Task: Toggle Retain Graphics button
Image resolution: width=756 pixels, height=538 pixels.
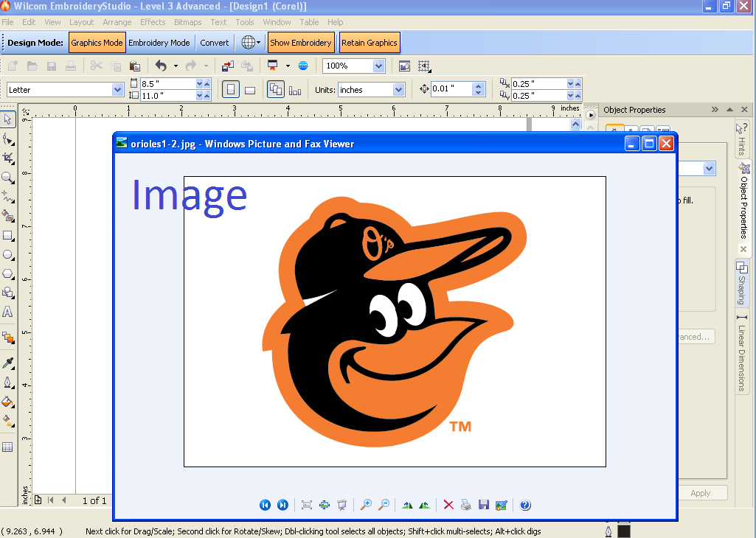Action: point(370,43)
